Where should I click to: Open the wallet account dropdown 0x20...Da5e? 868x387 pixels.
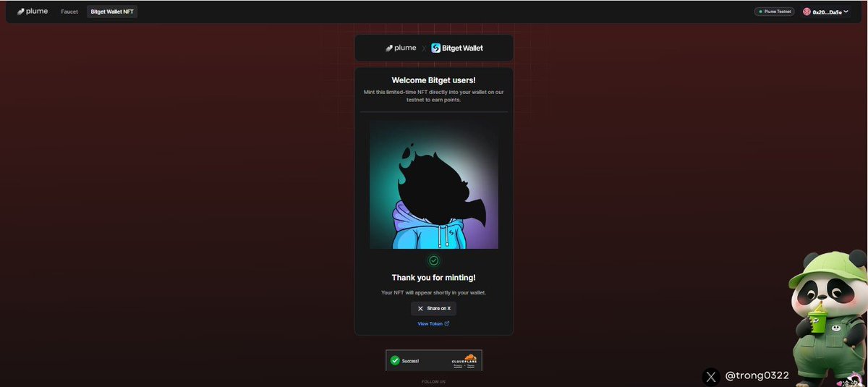[825, 12]
